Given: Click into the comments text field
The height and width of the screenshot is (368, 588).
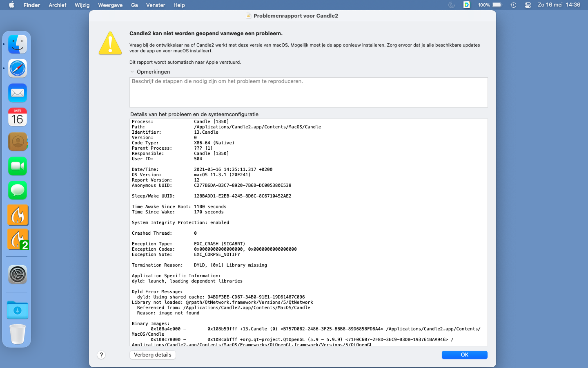Looking at the screenshot, I should click(309, 92).
